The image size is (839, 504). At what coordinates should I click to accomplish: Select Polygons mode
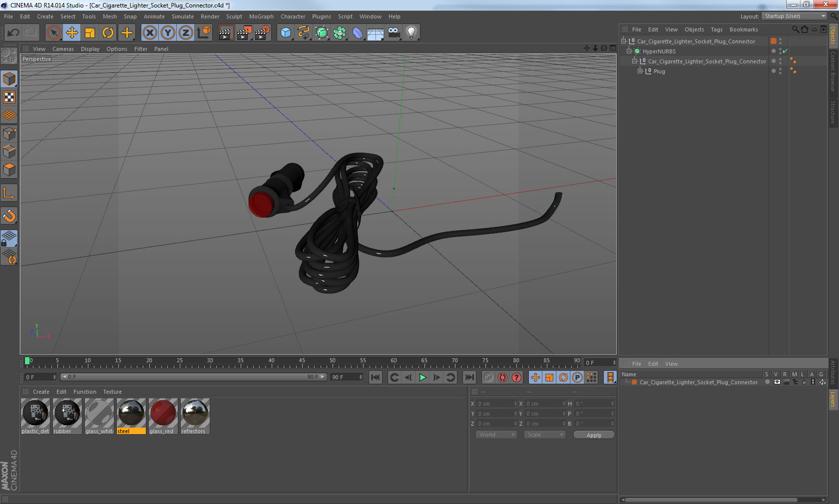(x=9, y=170)
